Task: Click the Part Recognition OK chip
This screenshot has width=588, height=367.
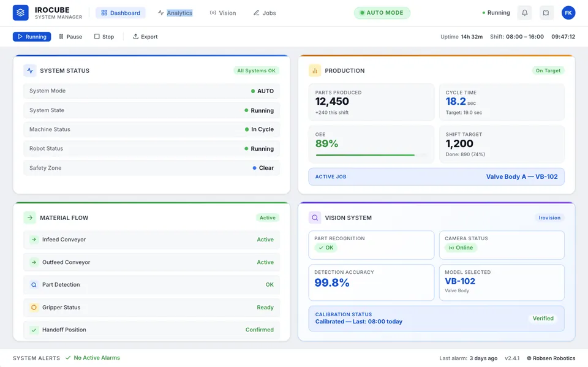Action: tap(326, 248)
